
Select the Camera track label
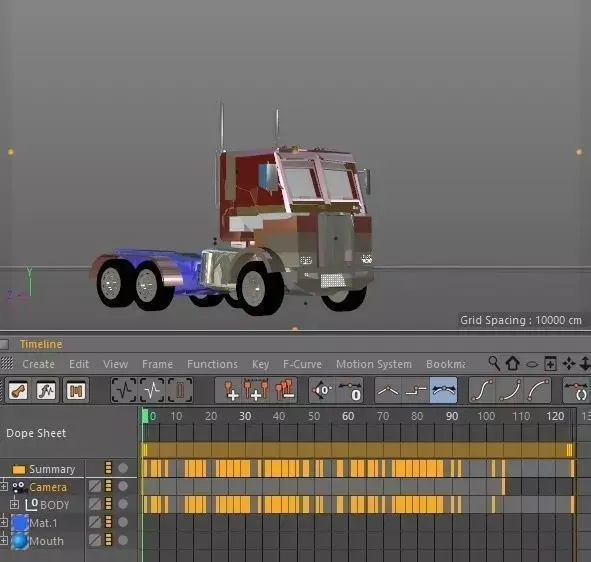pyautogui.click(x=48, y=487)
